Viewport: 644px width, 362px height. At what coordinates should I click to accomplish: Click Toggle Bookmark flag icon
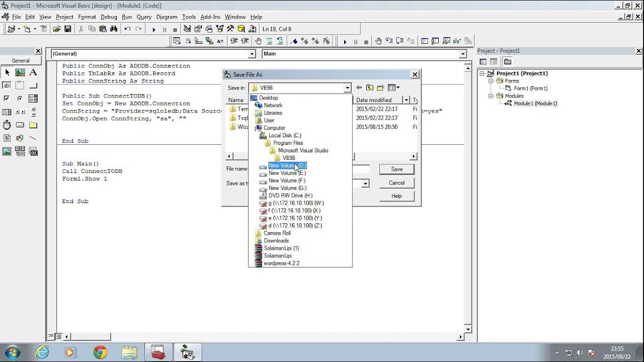coord(295,41)
